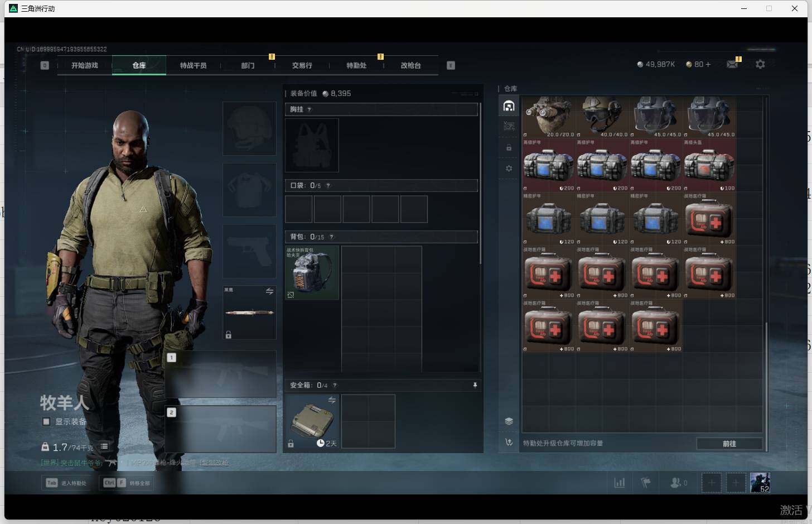Open the help icon beside 安全箱
812x524 pixels.
[x=335, y=385]
